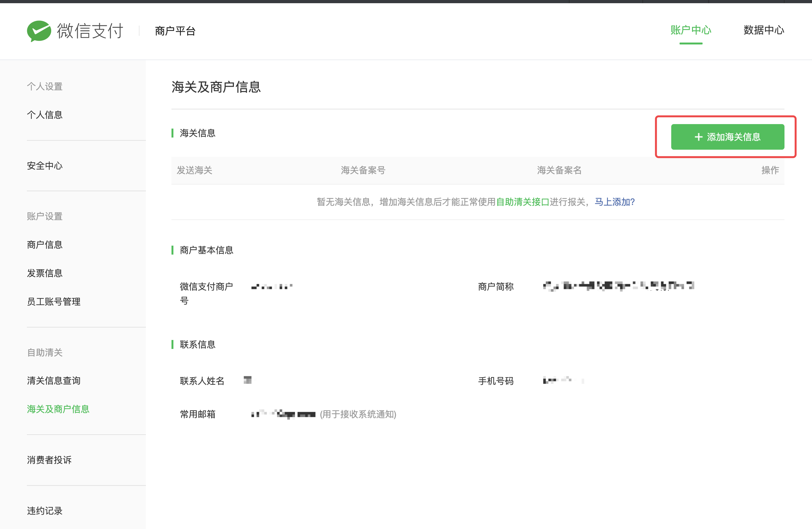812x529 pixels.
Task: Click the 商户平台 header text
Action: [175, 31]
